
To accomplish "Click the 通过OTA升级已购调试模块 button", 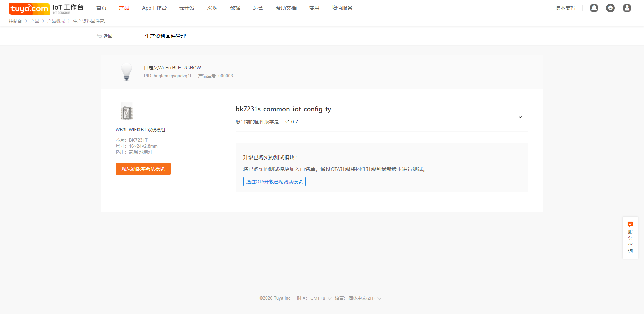I will 274,182.
